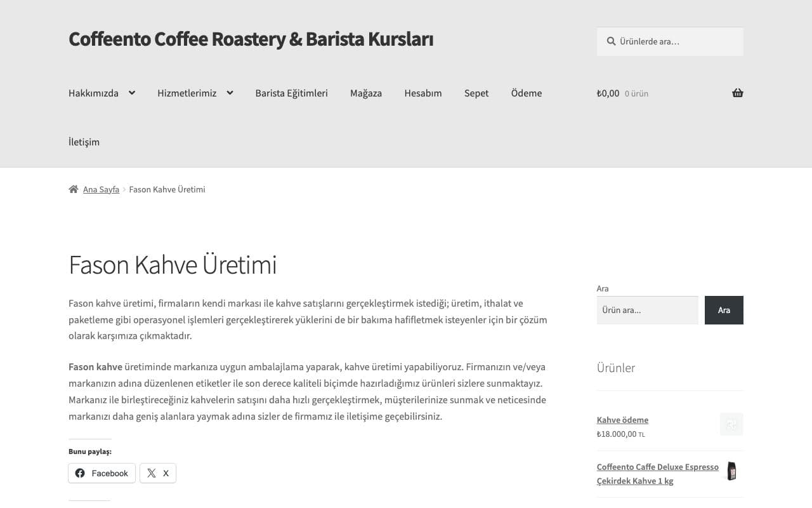Screen dimensions: 812x508
Task: Click the magnifier icon in the header search
Action: coord(611,41)
